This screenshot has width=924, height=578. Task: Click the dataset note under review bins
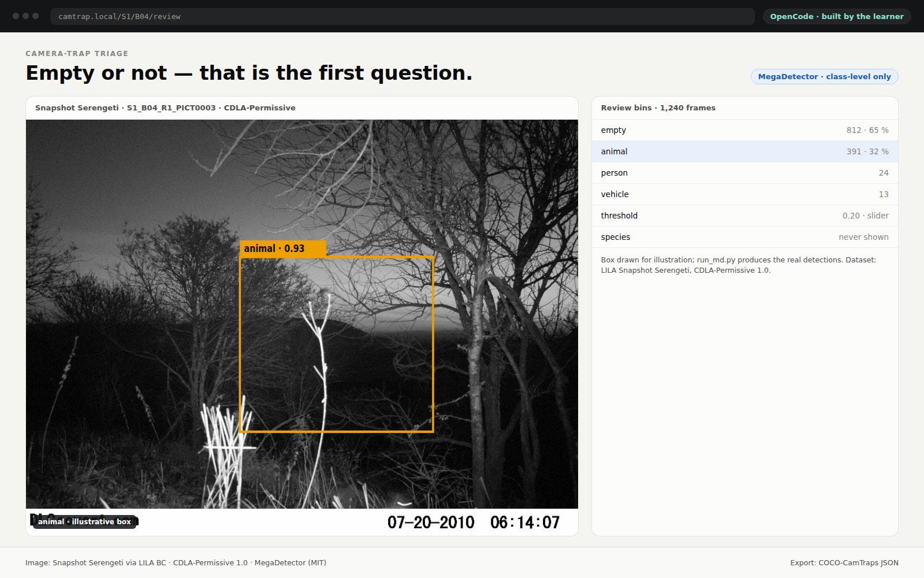pos(739,265)
